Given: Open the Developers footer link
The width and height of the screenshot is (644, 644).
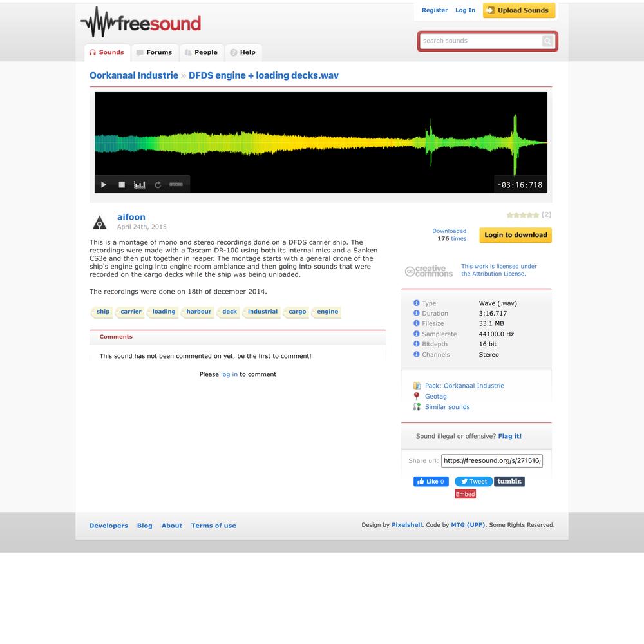Looking at the screenshot, I should 108,526.
